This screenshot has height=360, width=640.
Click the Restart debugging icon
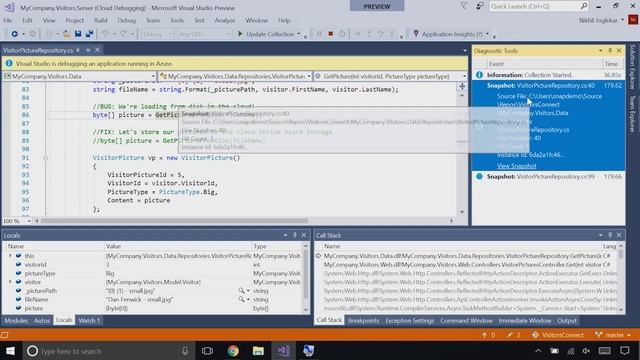342,34
